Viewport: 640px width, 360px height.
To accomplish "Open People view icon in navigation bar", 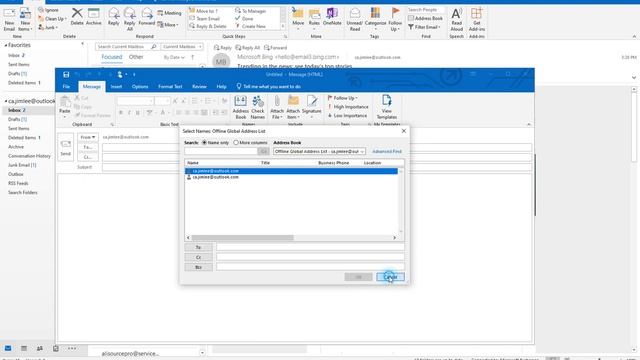I will tap(40, 348).
